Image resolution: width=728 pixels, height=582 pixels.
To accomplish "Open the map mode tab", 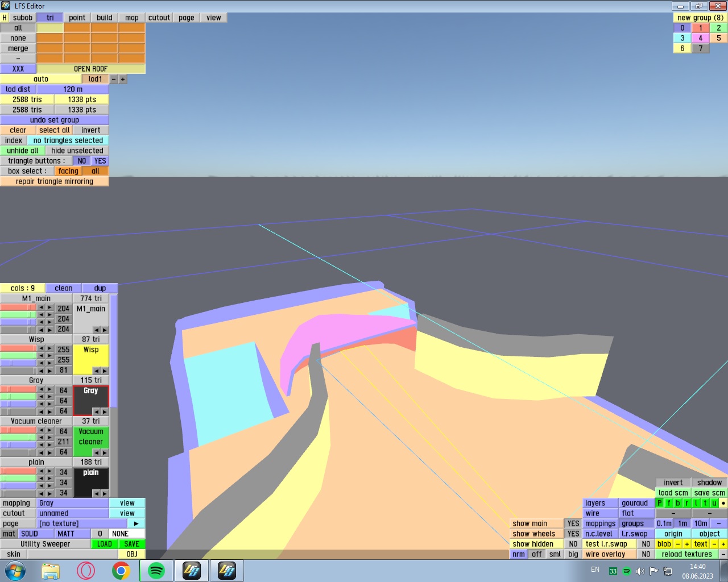I will [132, 18].
